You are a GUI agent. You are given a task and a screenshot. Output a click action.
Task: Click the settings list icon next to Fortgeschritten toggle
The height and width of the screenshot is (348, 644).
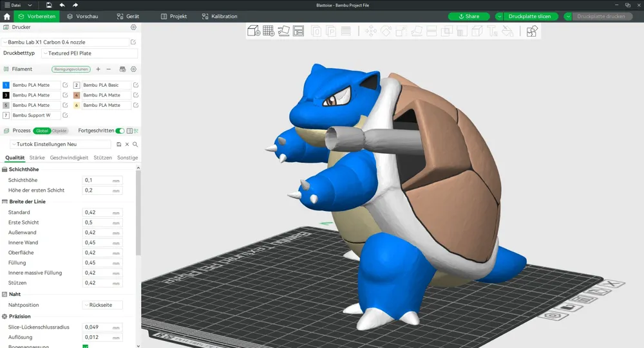click(x=129, y=131)
